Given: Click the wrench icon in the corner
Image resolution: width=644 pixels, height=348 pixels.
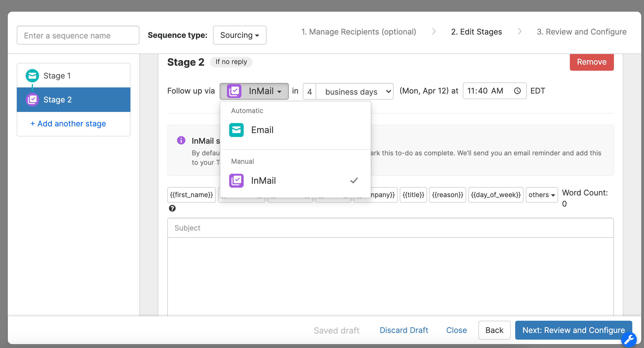Looking at the screenshot, I should coord(629,340).
